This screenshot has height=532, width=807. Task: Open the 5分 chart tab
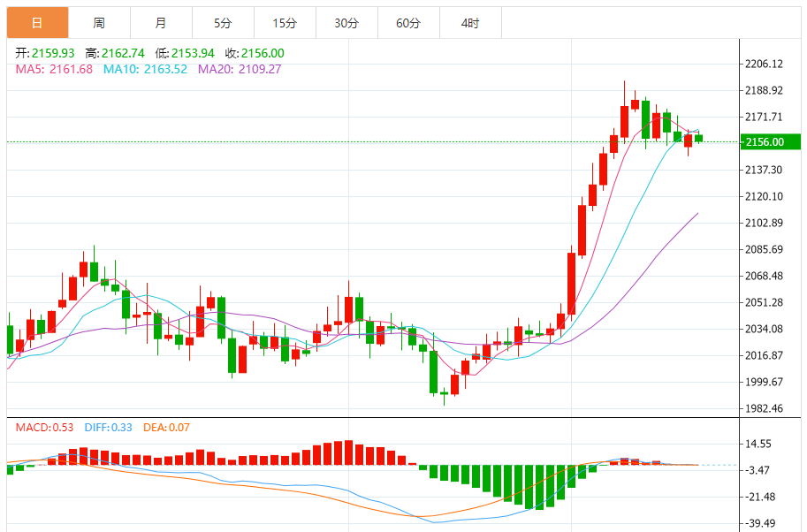point(223,23)
